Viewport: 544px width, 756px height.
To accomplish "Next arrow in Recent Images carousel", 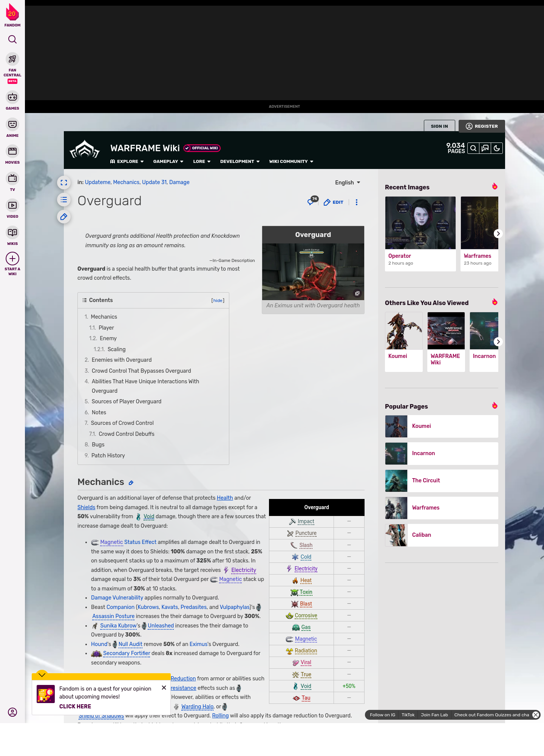I will tap(498, 234).
